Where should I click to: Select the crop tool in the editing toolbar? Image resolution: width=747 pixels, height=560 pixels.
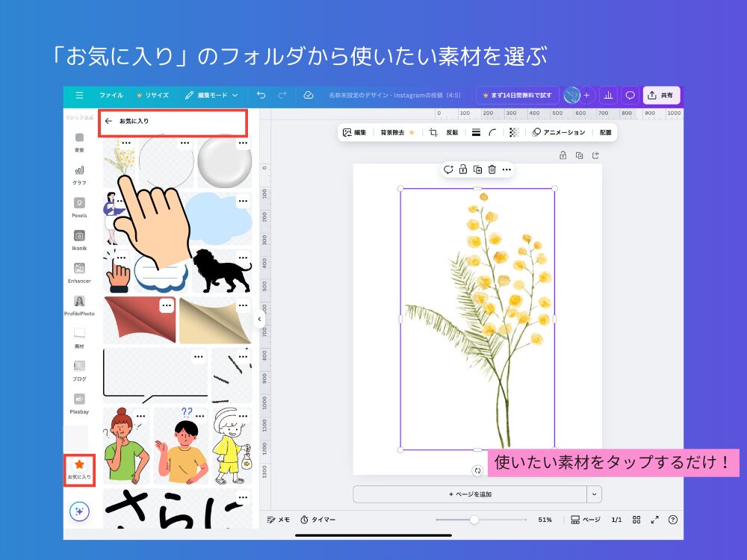click(x=432, y=132)
